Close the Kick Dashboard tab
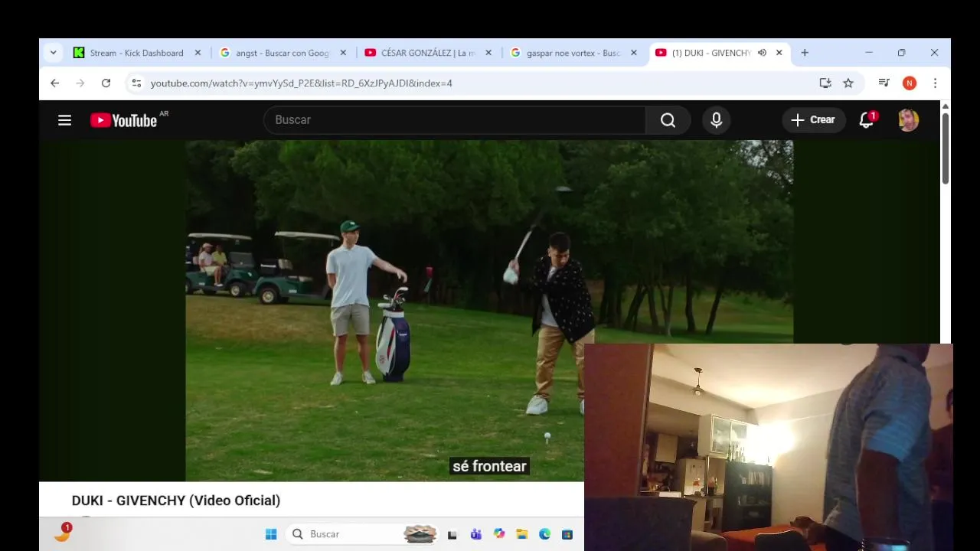The width and height of the screenshot is (980, 551). [x=198, y=53]
